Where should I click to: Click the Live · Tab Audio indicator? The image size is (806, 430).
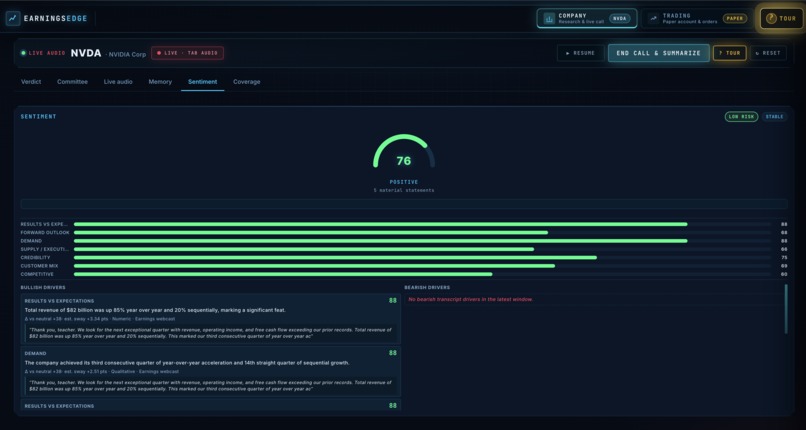click(187, 53)
